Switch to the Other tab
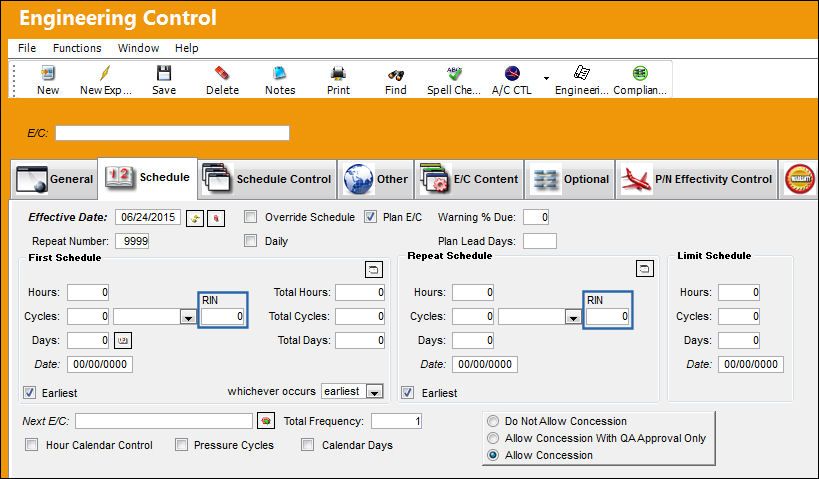The width and height of the screenshot is (819, 479). pos(376,179)
